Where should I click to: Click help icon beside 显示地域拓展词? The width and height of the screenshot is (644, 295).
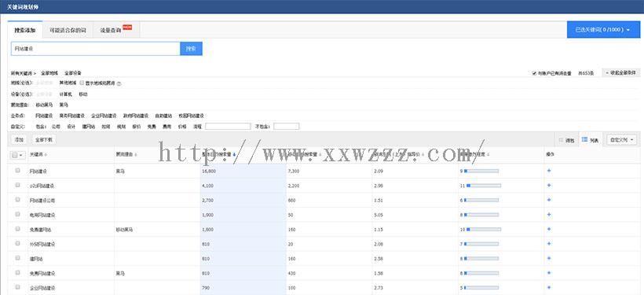tap(119, 83)
